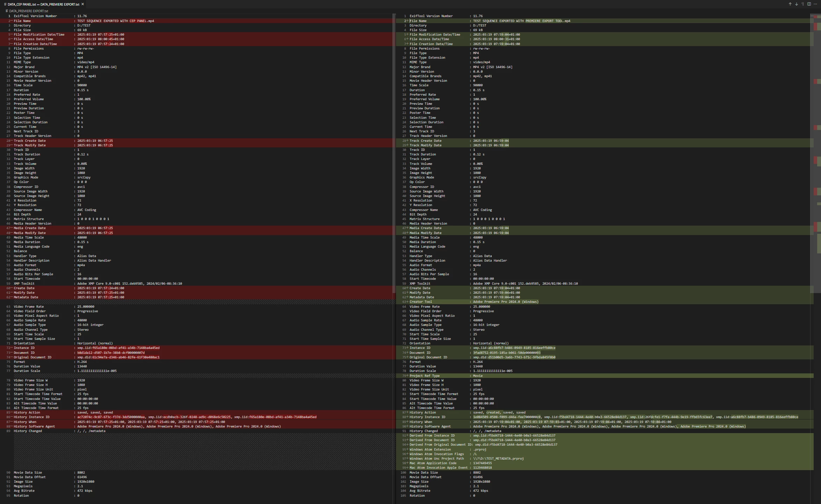Place cursor on Windows Atom Unc Project Path
Image resolution: width=821 pixels, height=504 pixels.
point(437,459)
